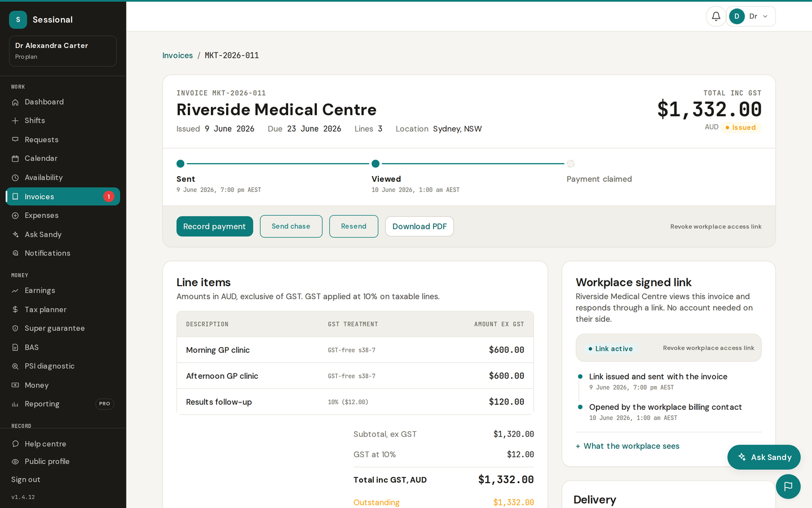Click the Reporting bar-chart icon

15,404
